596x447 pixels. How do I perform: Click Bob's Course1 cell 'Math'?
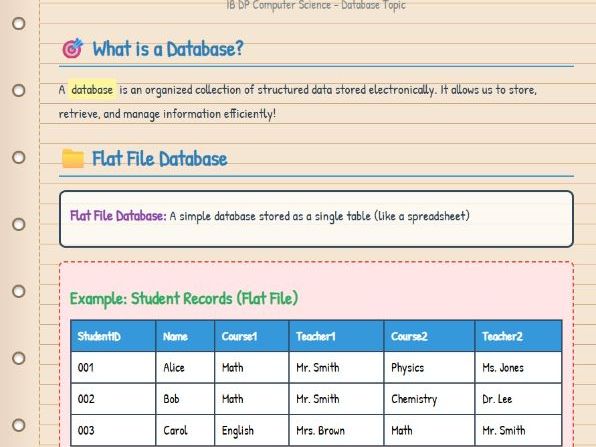(x=252, y=399)
